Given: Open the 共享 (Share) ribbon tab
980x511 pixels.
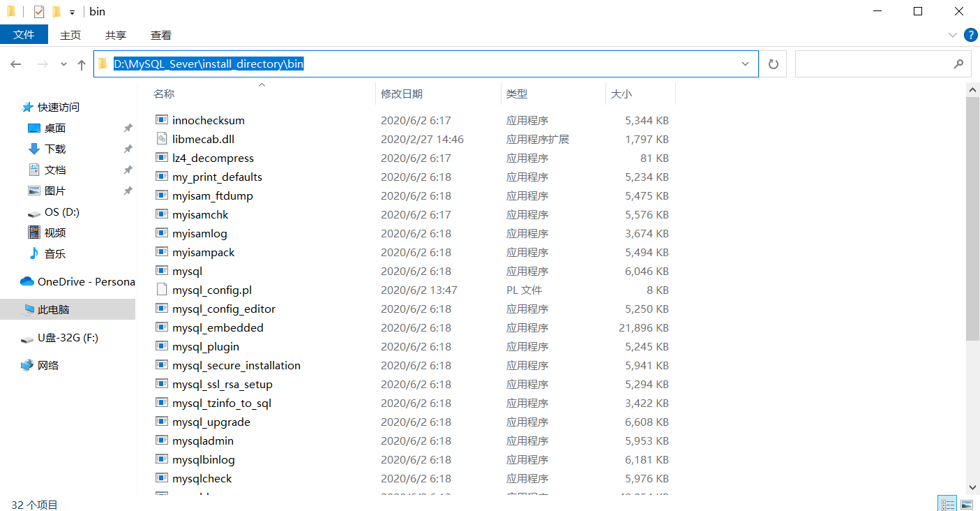Looking at the screenshot, I should 116,35.
